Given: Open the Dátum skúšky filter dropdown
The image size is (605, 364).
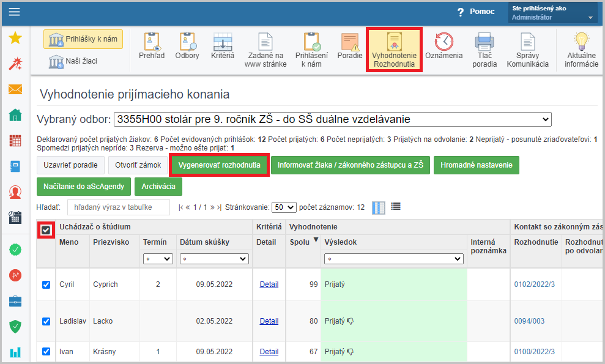Looking at the screenshot, I should [x=214, y=259].
